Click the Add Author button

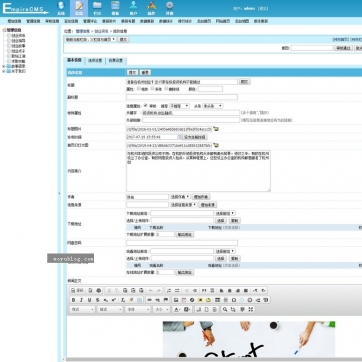click(x=201, y=197)
